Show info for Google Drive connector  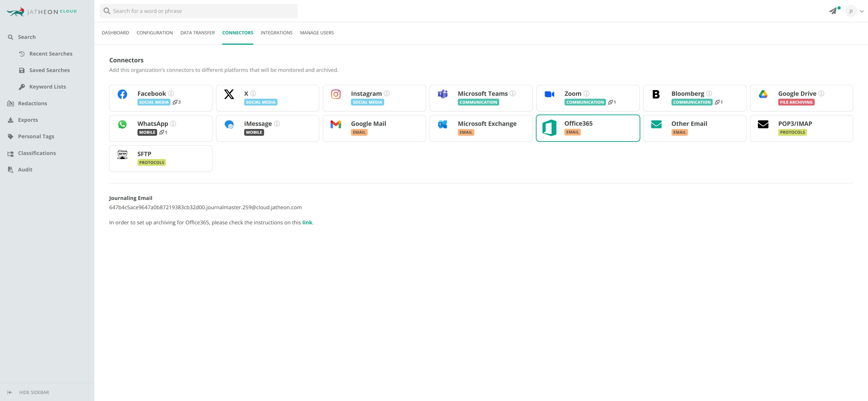(821, 93)
